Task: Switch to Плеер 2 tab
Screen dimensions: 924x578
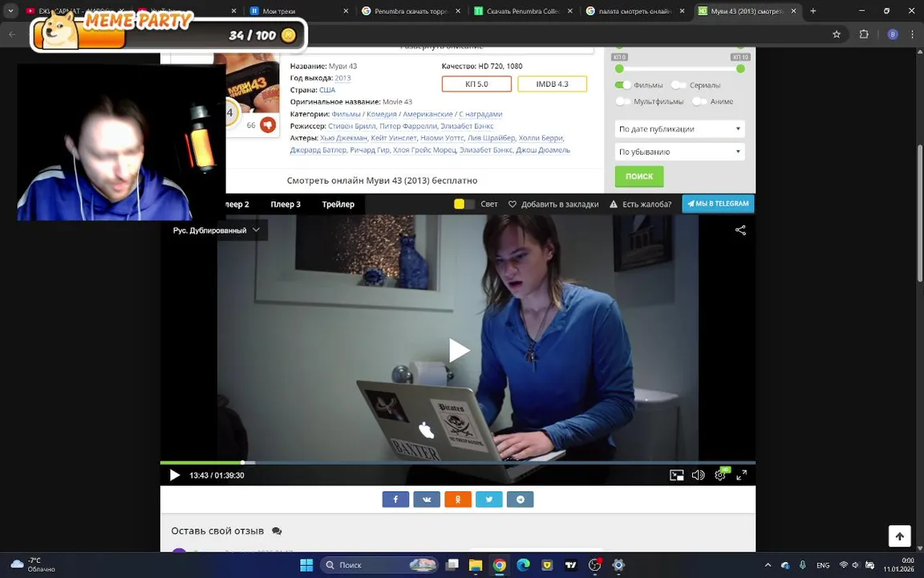Action: coord(237,204)
